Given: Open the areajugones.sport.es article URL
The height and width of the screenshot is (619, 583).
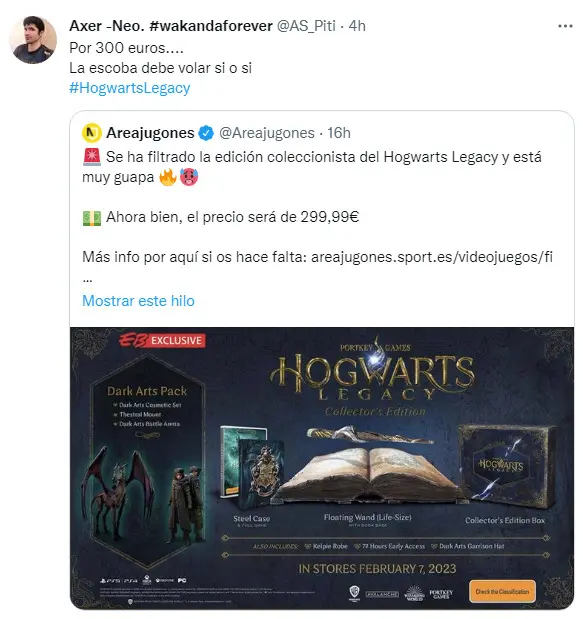Looking at the screenshot, I should (432, 257).
